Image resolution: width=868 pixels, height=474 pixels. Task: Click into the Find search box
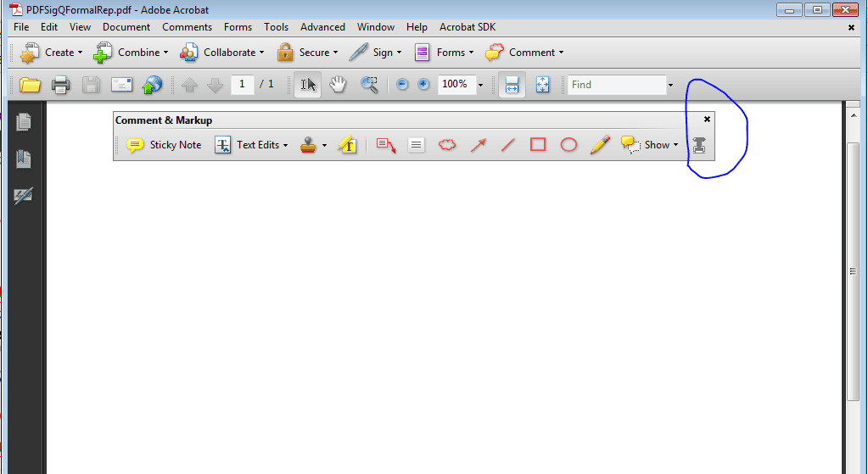(617, 85)
